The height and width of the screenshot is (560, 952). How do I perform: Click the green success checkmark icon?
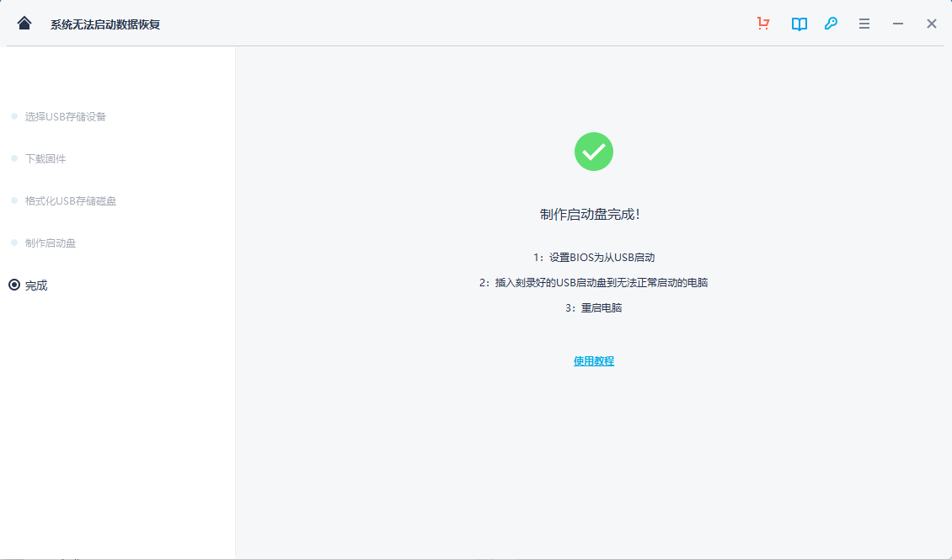click(594, 152)
